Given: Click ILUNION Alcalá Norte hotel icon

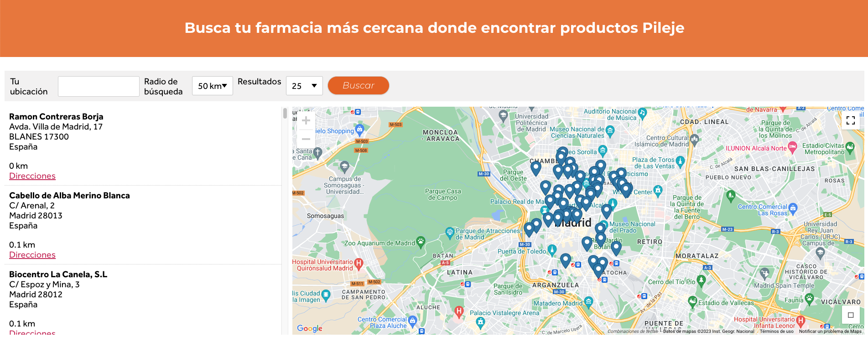Looking at the screenshot, I should (792, 147).
